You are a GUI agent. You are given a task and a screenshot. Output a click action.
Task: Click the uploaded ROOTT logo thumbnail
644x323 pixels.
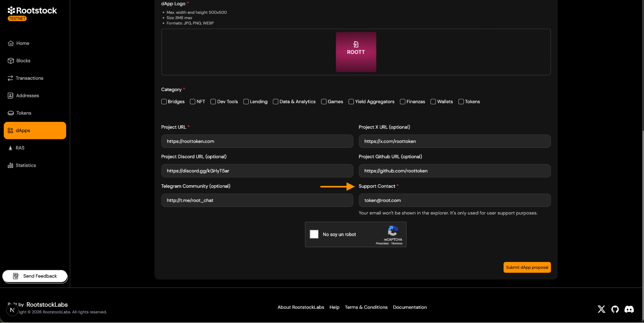coord(356,52)
